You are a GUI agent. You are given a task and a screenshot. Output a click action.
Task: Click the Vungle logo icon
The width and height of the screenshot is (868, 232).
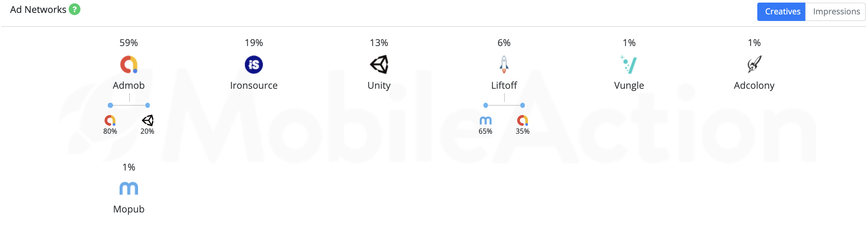coord(628,64)
